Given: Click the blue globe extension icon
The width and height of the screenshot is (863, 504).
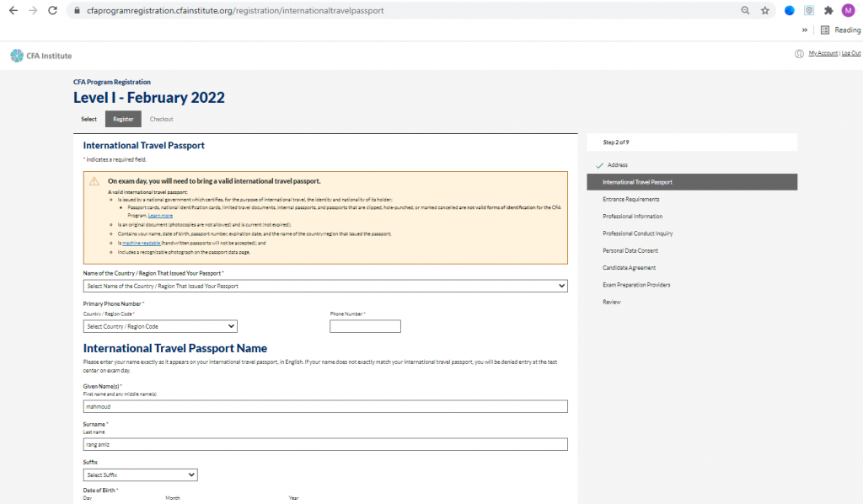Looking at the screenshot, I should (x=789, y=10).
